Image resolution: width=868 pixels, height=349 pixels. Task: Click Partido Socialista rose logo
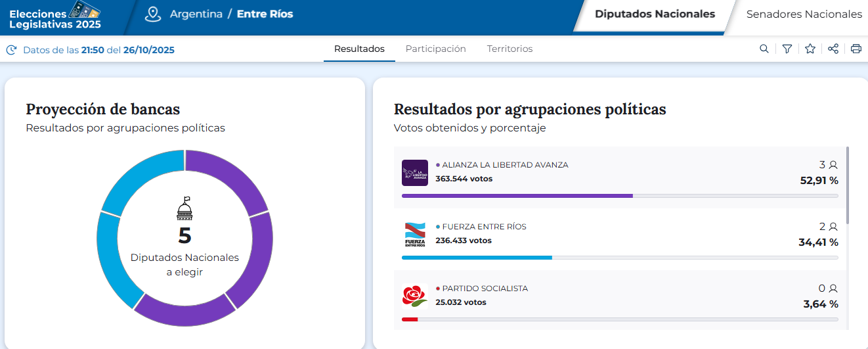tap(415, 296)
